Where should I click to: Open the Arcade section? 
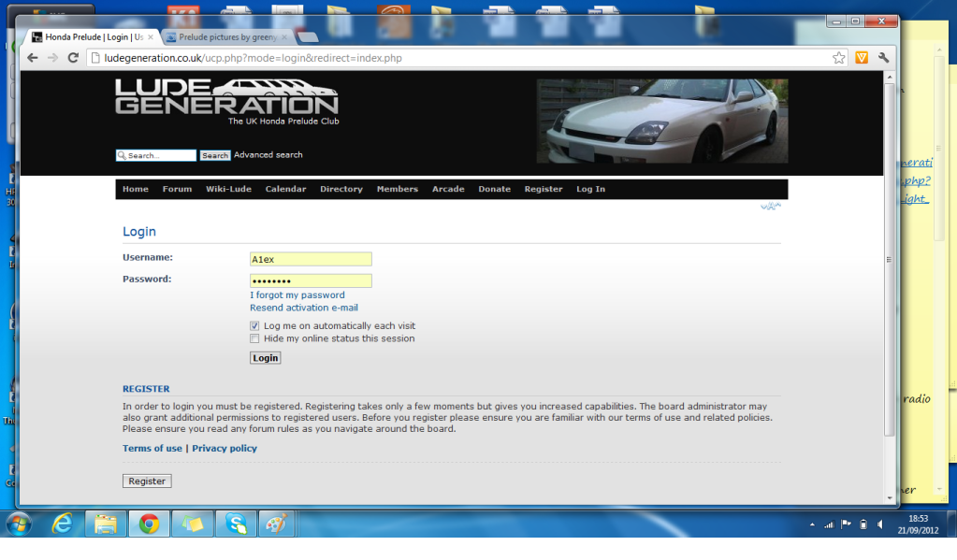tap(448, 189)
